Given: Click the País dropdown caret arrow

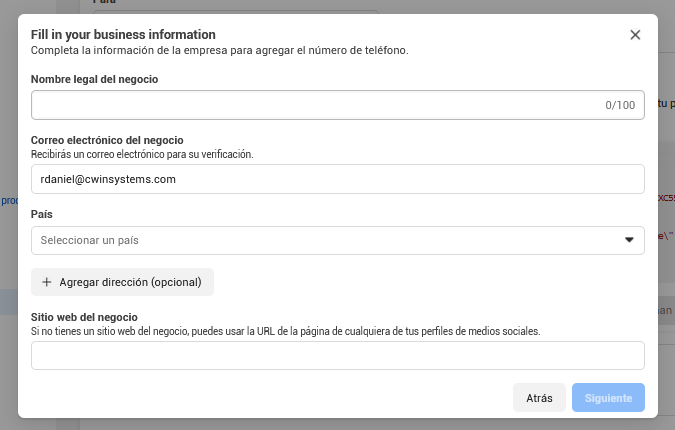Looking at the screenshot, I should 629,240.
